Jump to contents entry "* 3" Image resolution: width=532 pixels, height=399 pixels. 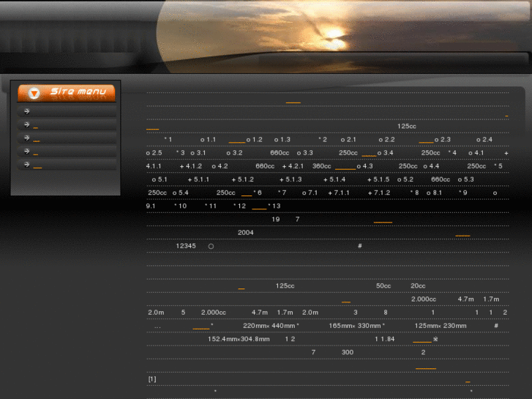click(181, 153)
